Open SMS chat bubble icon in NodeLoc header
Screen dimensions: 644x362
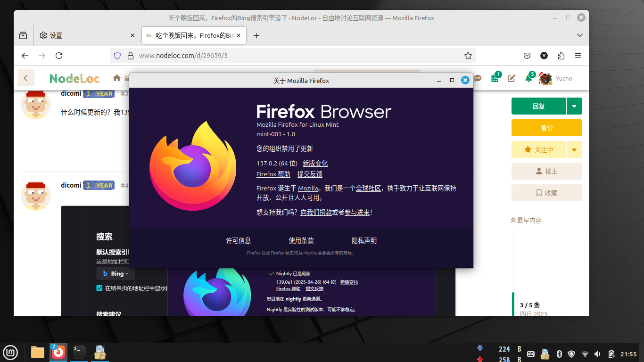tap(478, 78)
